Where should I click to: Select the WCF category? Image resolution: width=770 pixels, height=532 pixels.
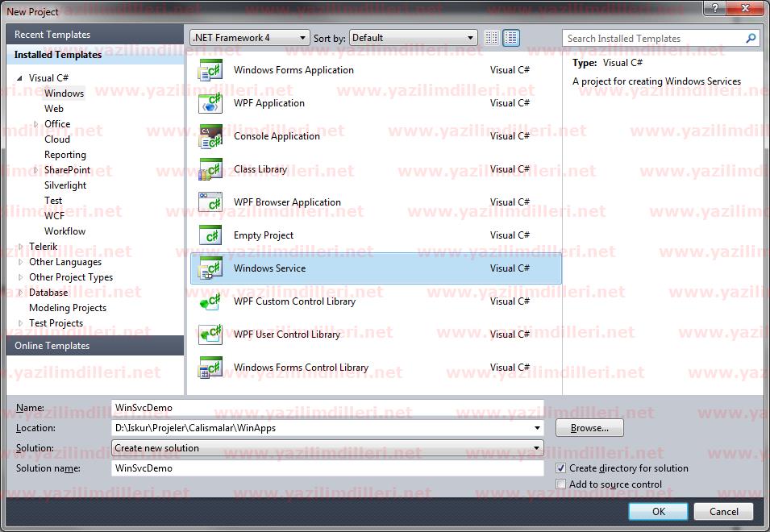click(x=54, y=216)
